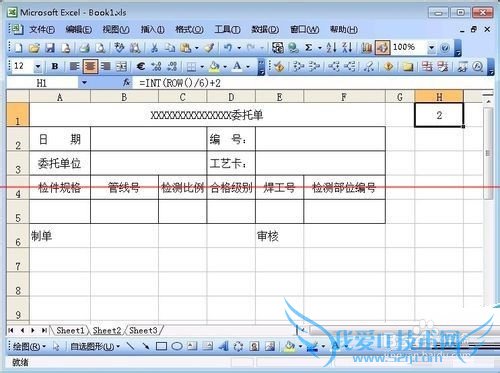Click the first sheet navigation arrow
Screen dimensions: 500x373
(11, 330)
